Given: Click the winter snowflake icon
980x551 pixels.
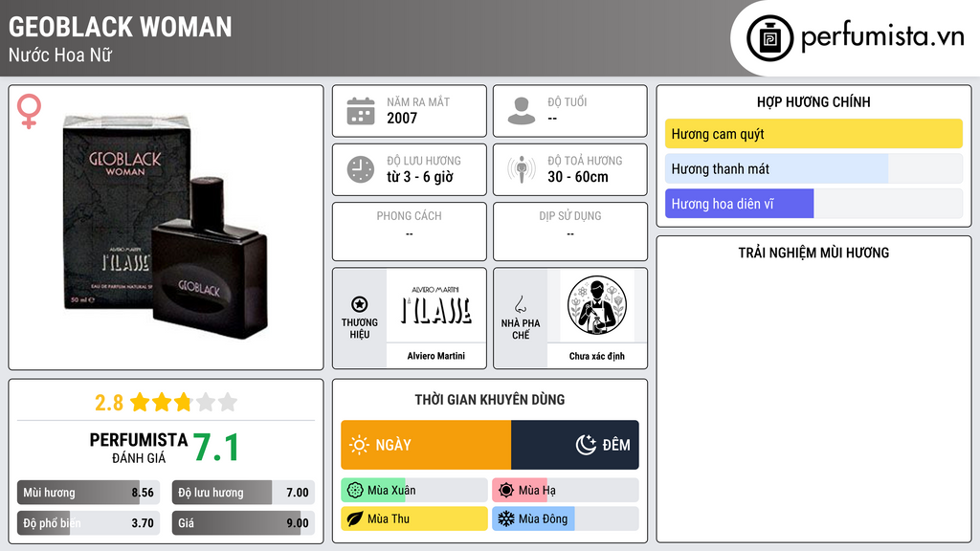Looking at the screenshot, I should click(x=506, y=518).
